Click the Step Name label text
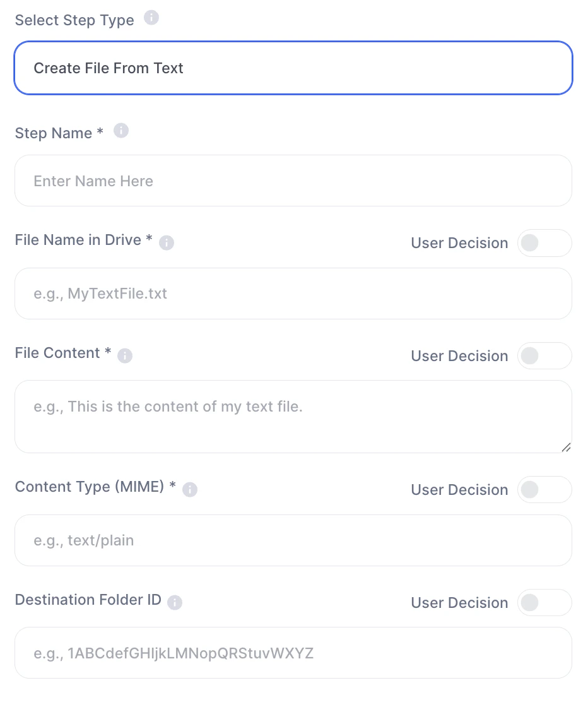The height and width of the screenshot is (707, 588). point(54,133)
